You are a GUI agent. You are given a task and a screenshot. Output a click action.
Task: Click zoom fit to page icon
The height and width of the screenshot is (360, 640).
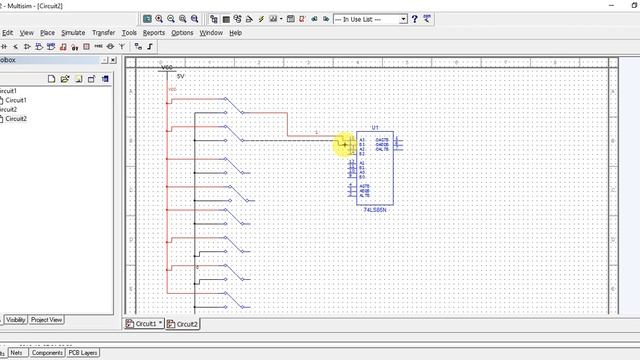tap(195, 19)
